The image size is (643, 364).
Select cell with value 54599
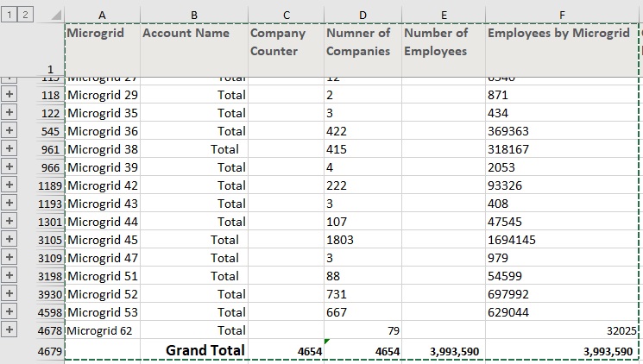(x=562, y=276)
